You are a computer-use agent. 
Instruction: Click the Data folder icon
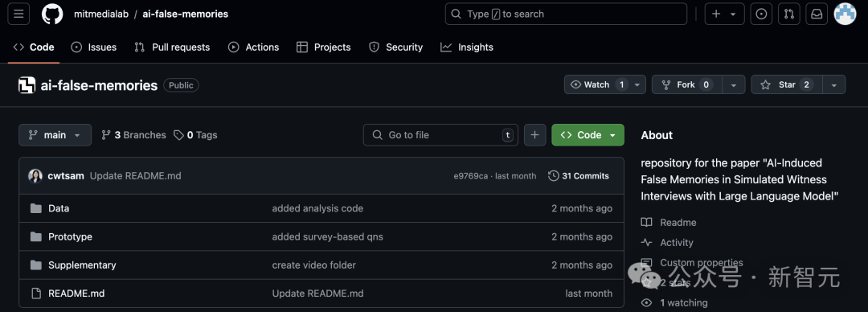36,208
